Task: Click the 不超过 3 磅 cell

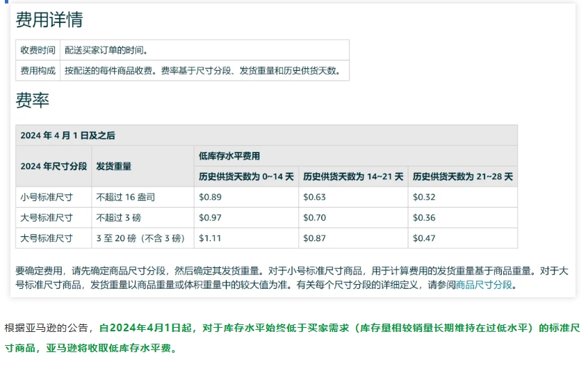Action: point(143,217)
